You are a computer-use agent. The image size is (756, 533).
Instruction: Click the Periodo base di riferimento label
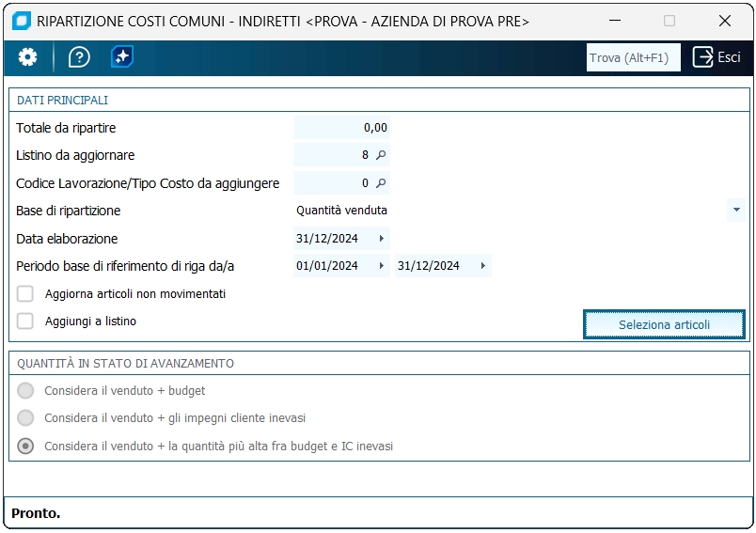coord(125,266)
